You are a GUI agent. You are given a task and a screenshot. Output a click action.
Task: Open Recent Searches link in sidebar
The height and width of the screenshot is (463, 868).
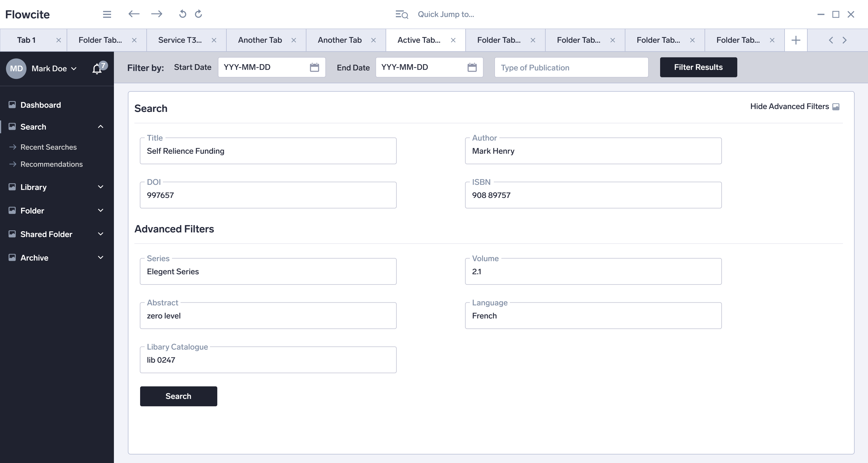(x=48, y=147)
